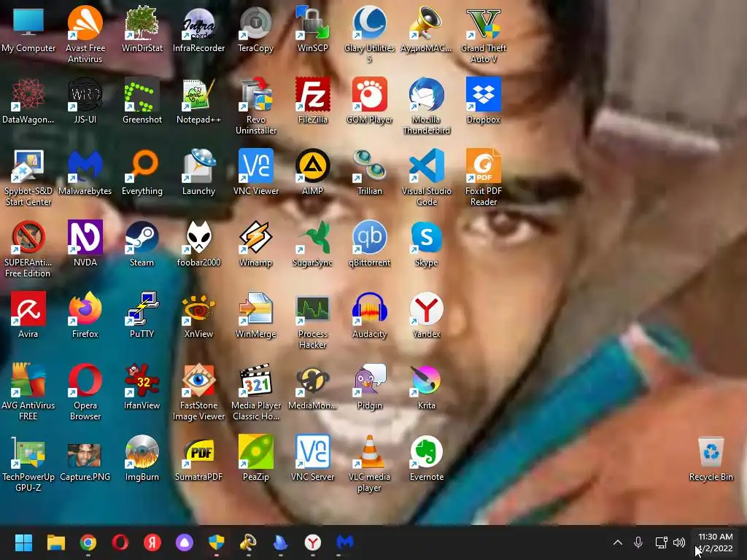This screenshot has width=747, height=560.
Task: Click the Audacity headphones icon
Action: pyautogui.click(x=369, y=308)
